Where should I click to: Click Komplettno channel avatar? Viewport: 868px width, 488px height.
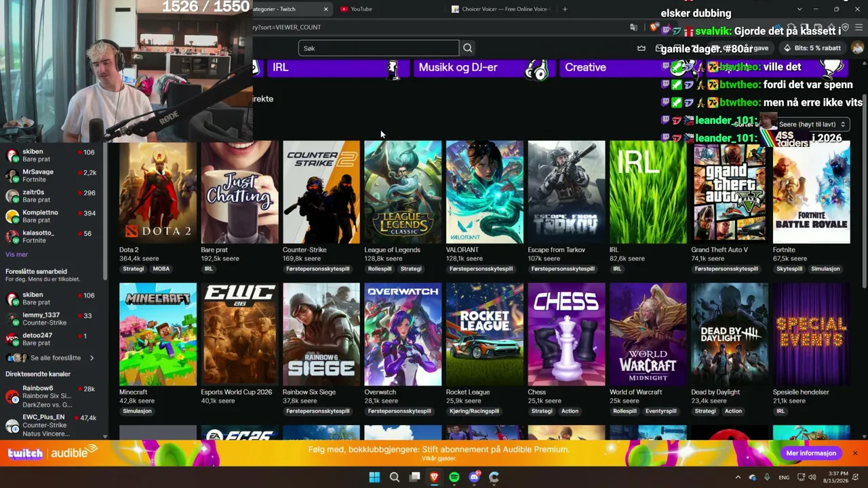pyautogui.click(x=12, y=217)
